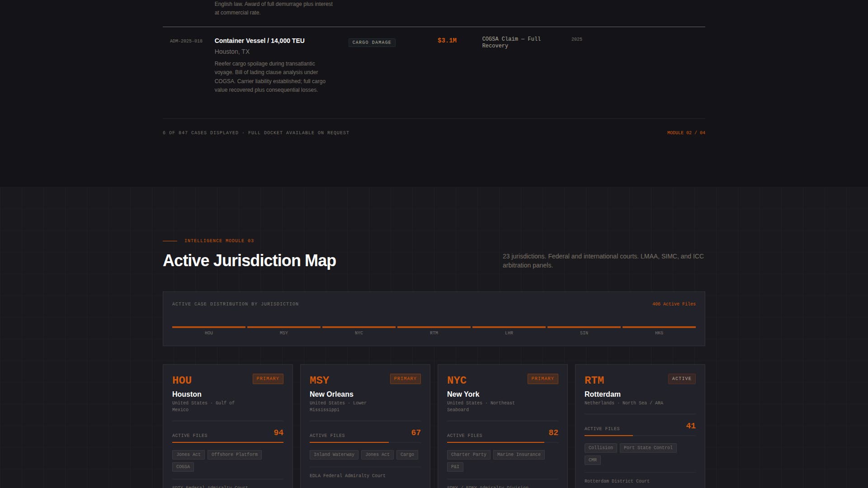Viewport: 868px width, 488px height.
Task: Select the NYC label in the jurisdiction distribution
Action: [359, 333]
